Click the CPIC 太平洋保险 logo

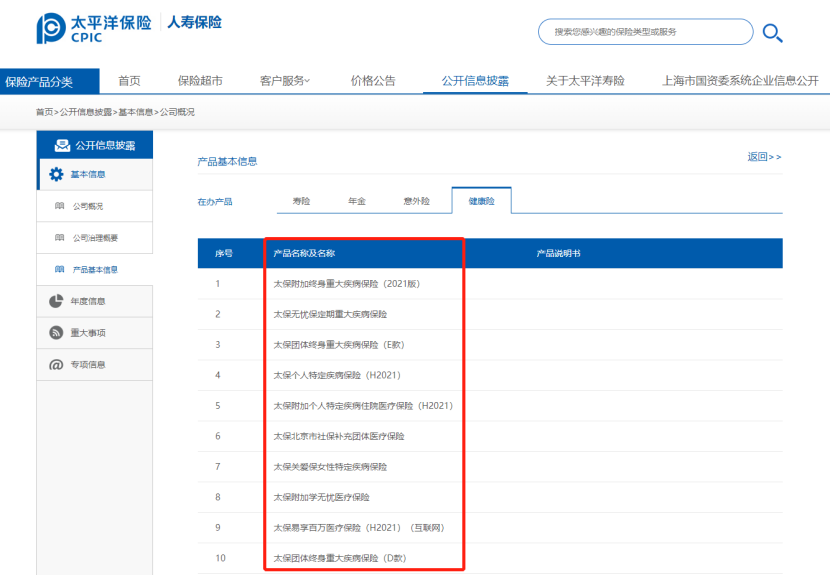coord(94,28)
